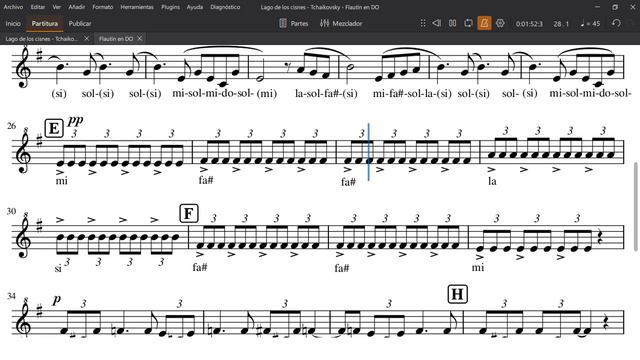Click the lyric 'si' under measure 30

58,269
